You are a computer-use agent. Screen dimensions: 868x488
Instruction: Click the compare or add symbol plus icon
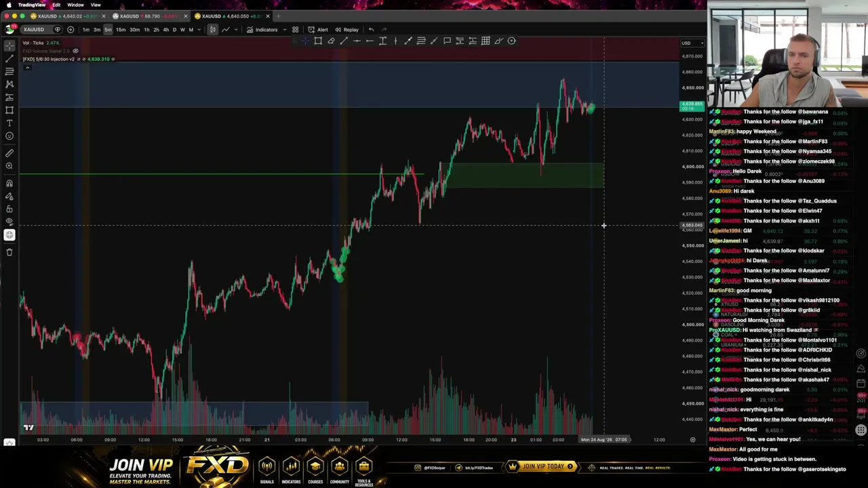[71, 30]
